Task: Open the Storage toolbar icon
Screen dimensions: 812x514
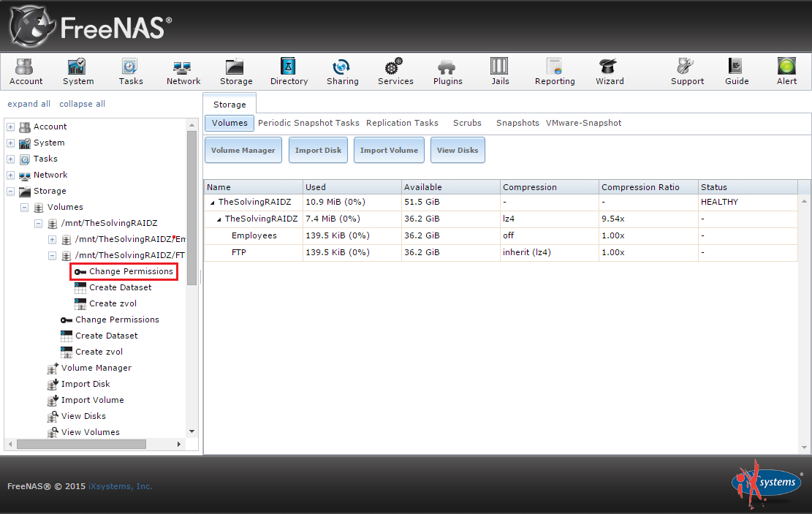Action: [236, 72]
